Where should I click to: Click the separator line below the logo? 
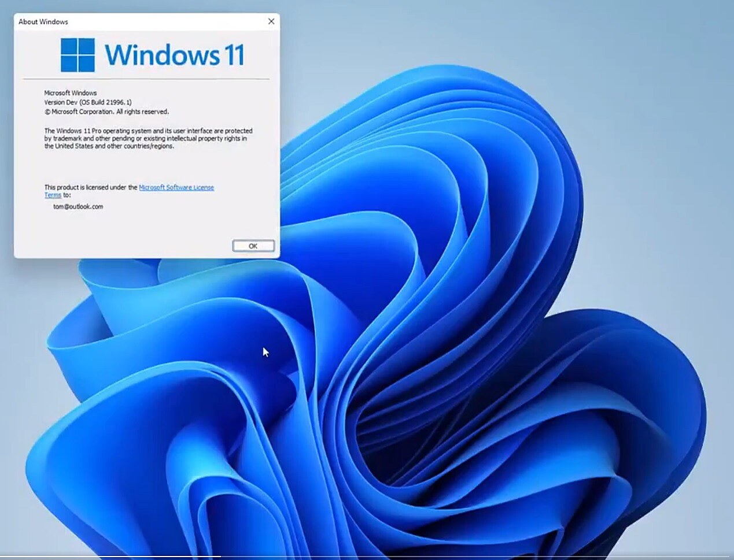pos(146,79)
